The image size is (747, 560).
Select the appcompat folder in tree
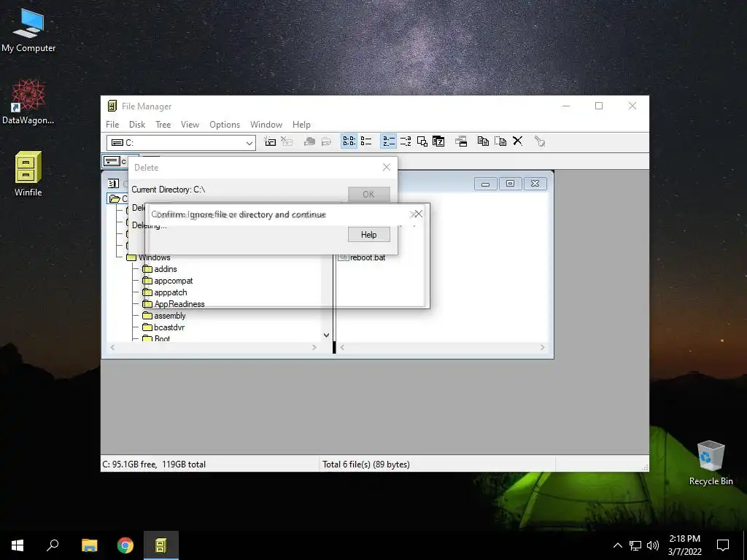pos(168,281)
